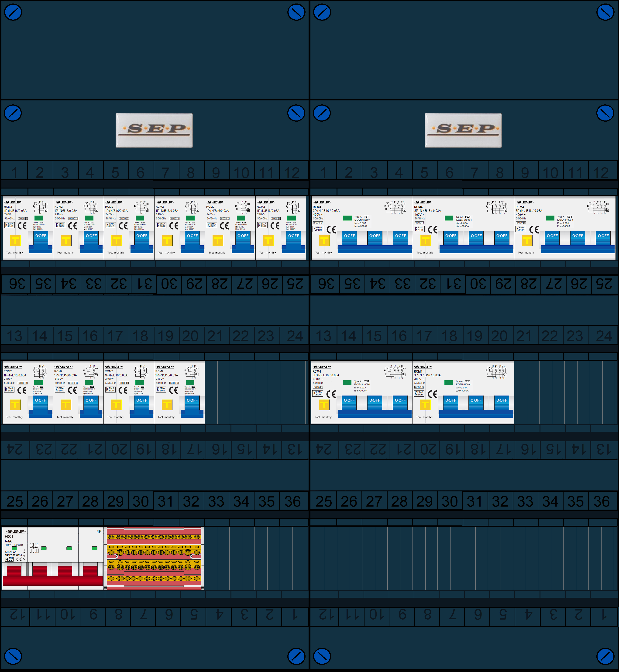Click the '3P+N / B16 / 0.03A' text under slots 1-4
This screenshot has width=619, height=672.
pos(326,211)
